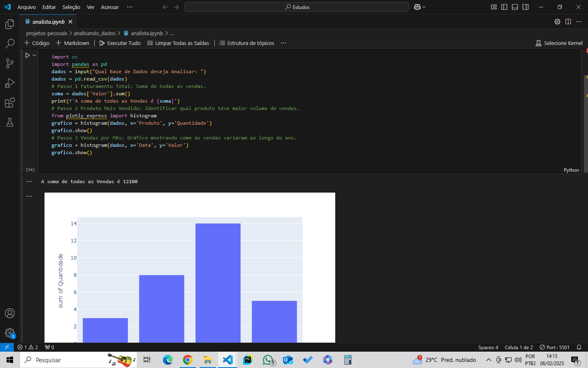Close the analista.ipynb tab
The height and width of the screenshot is (368, 588).
[x=70, y=22]
